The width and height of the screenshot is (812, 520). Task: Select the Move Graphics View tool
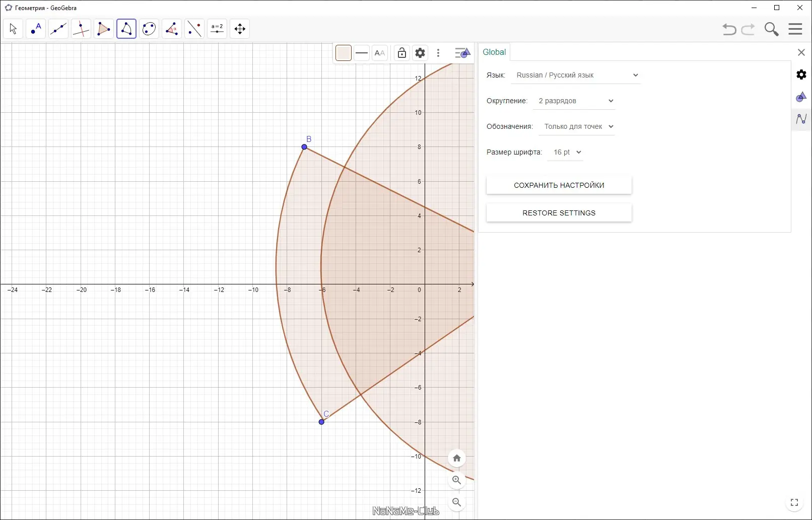pos(240,29)
